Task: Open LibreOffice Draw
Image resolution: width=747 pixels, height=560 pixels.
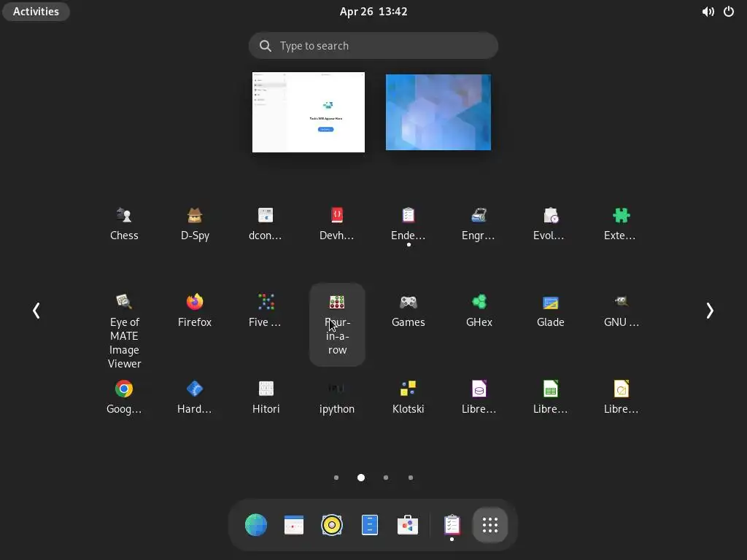Action: (x=622, y=397)
